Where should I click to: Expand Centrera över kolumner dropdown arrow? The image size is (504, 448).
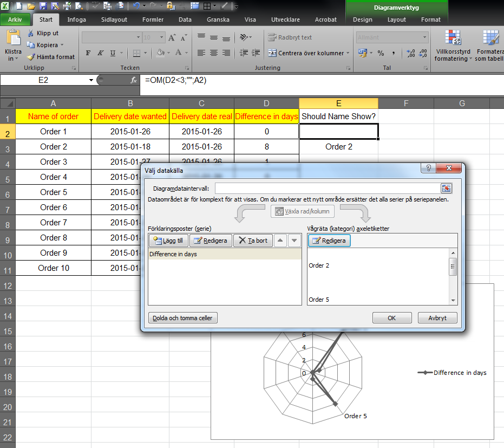348,53
